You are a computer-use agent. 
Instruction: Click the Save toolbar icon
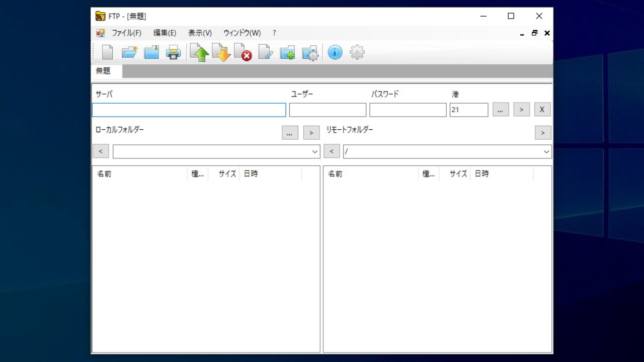(151, 52)
